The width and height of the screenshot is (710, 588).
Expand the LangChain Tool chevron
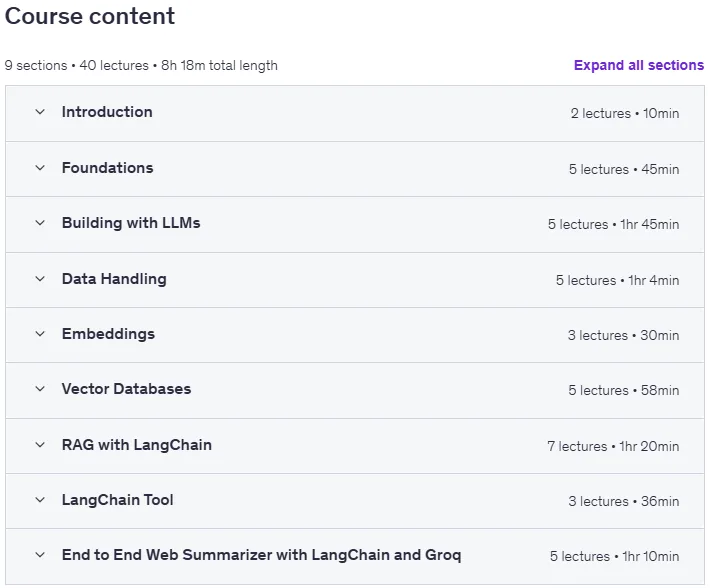(x=40, y=500)
